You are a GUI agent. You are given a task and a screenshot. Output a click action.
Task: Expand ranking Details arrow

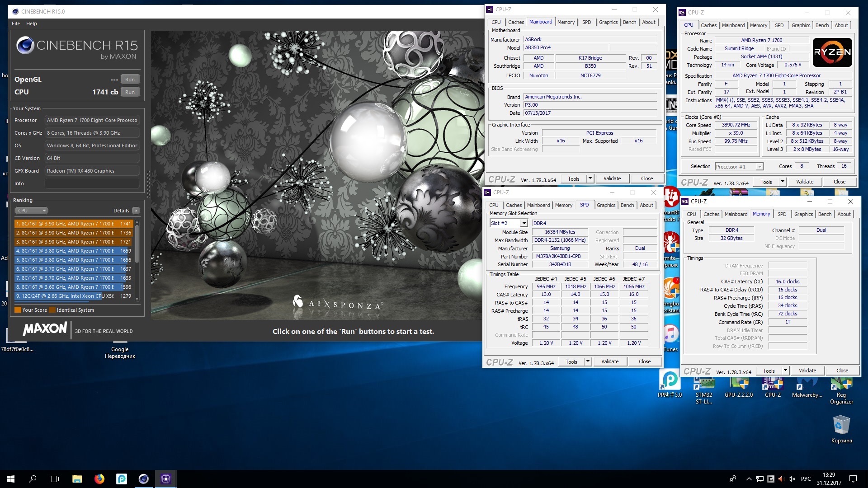[136, 211]
